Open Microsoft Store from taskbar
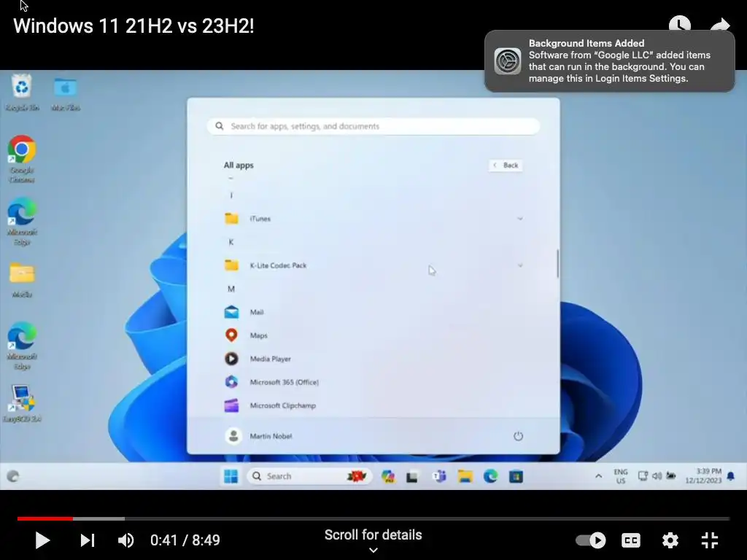747x560 pixels. (516, 476)
